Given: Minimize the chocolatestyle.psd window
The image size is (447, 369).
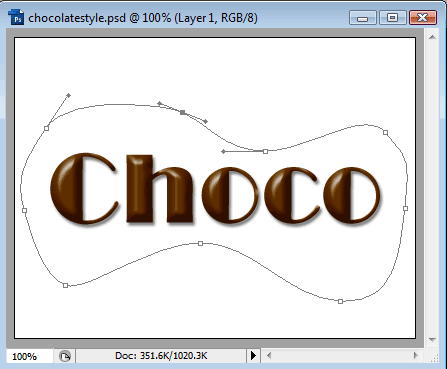Looking at the screenshot, I should pos(363,18).
